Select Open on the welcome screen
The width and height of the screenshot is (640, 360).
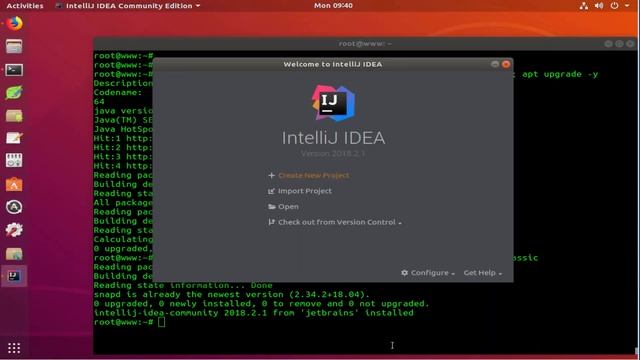pos(288,207)
